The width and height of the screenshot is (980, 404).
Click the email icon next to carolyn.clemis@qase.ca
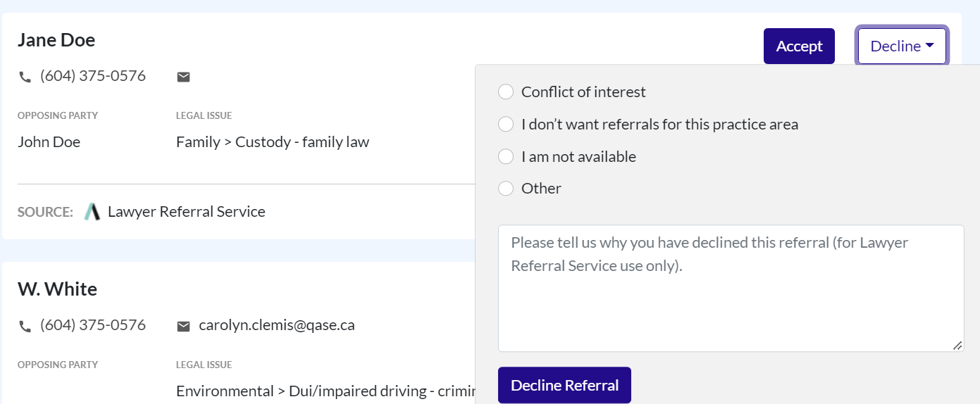pyautogui.click(x=183, y=326)
